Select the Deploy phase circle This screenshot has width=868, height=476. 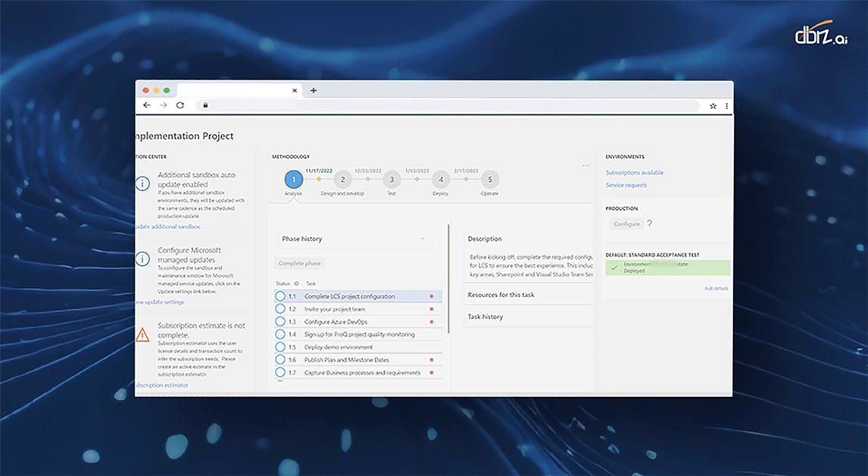tap(440, 179)
